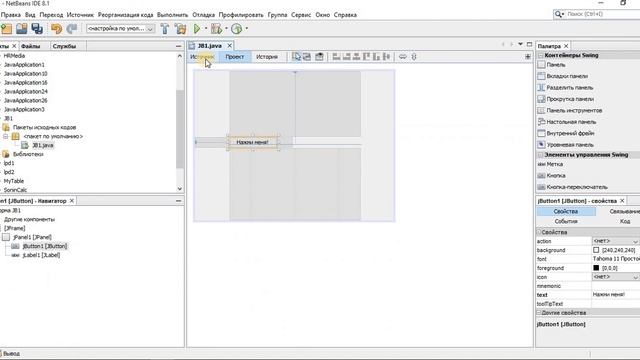
Task: Click the Debug Project toolbar icon
Action: click(x=216, y=29)
